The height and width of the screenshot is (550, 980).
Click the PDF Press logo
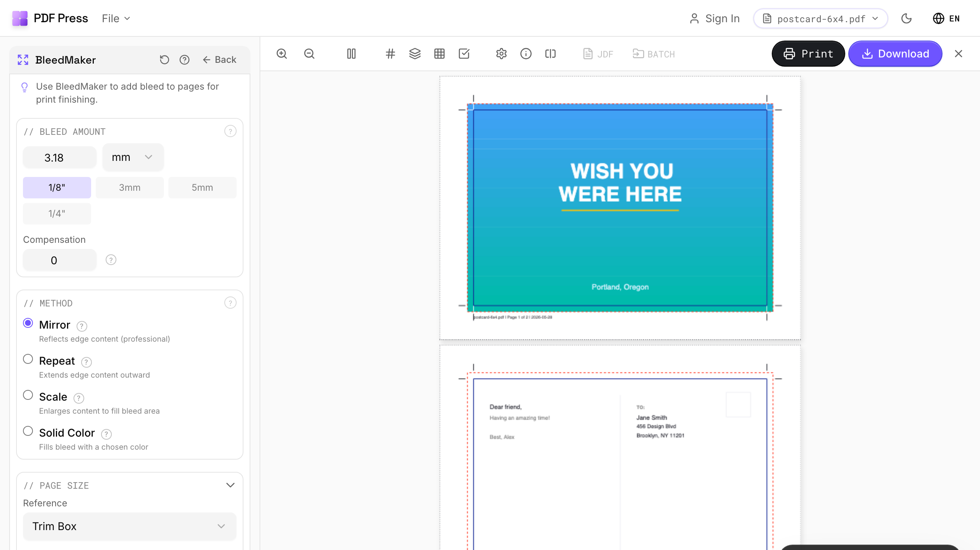point(50,18)
